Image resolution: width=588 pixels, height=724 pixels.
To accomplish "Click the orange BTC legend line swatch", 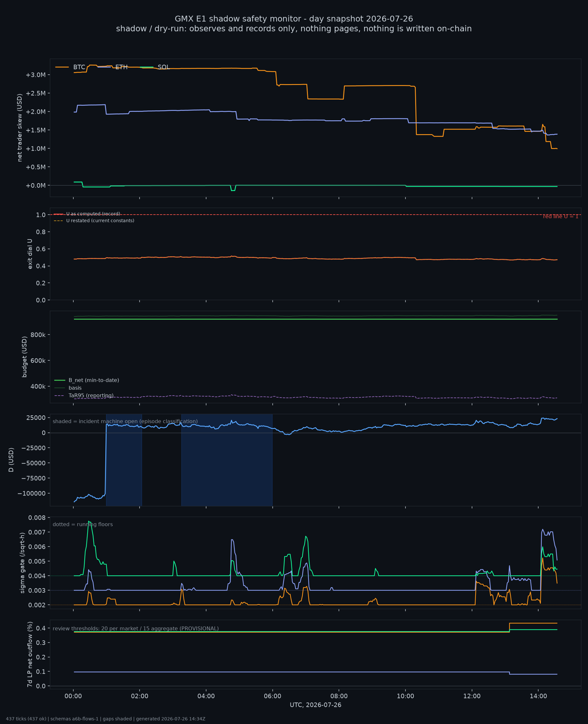I will pos(62,67).
